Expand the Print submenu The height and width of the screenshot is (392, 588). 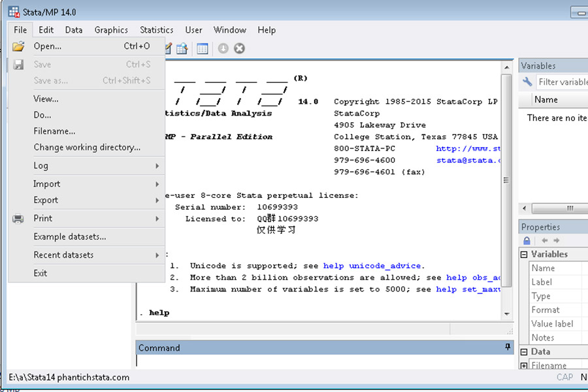coord(86,218)
